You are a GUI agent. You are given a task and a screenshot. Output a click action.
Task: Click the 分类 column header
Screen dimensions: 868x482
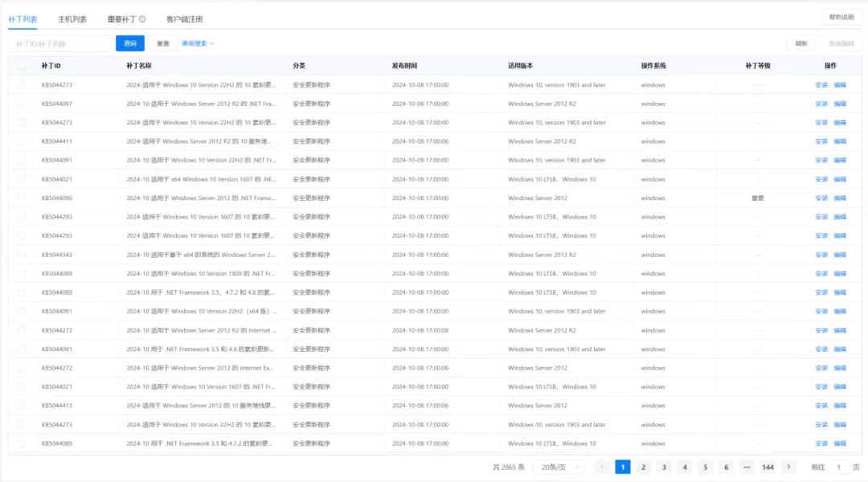[x=299, y=65]
